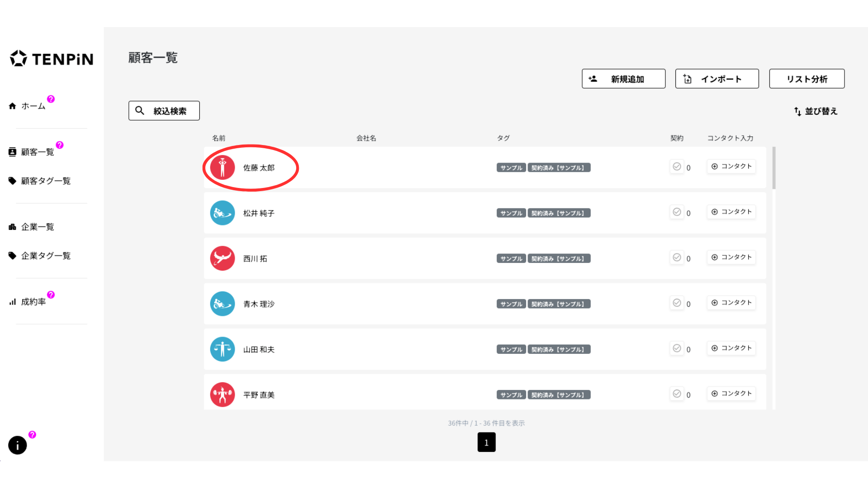Select page 1 in the pagination

[486, 442]
